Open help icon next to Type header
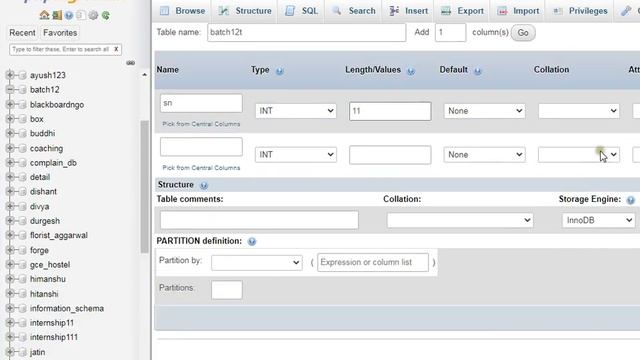The width and height of the screenshot is (640, 360). 280,71
